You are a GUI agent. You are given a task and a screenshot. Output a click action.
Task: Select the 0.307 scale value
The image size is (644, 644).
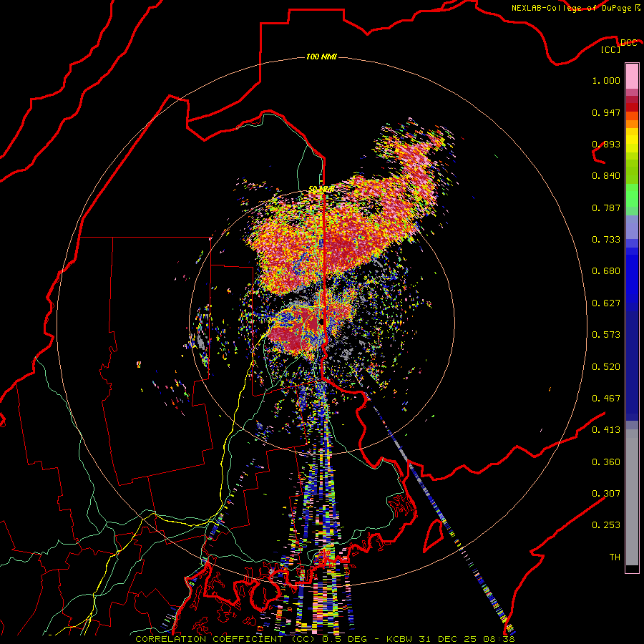pos(606,494)
